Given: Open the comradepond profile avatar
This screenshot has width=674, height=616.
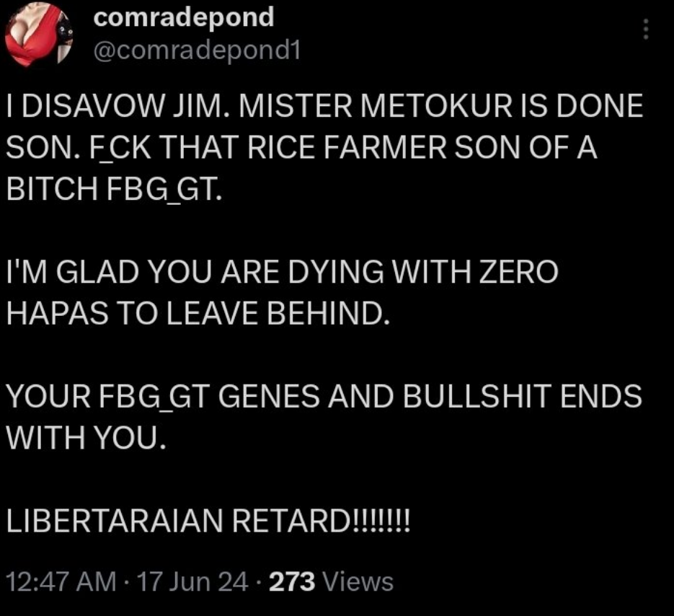Looking at the screenshot, I should (x=39, y=35).
